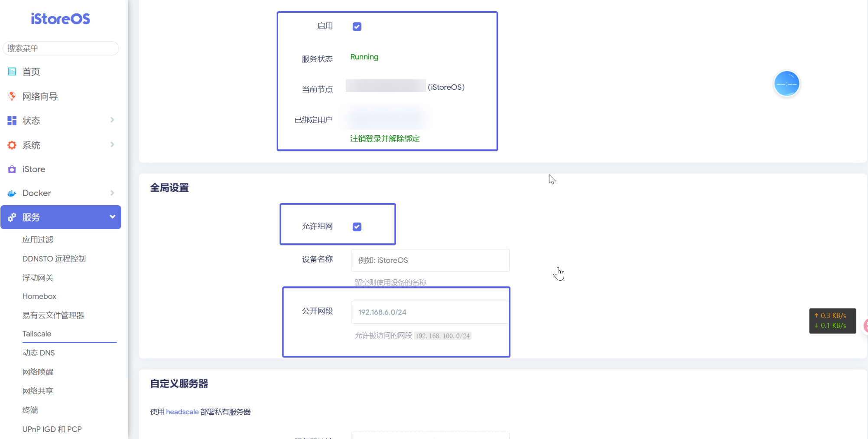Click the blue floating round widget
The image size is (868, 439).
[x=787, y=83]
